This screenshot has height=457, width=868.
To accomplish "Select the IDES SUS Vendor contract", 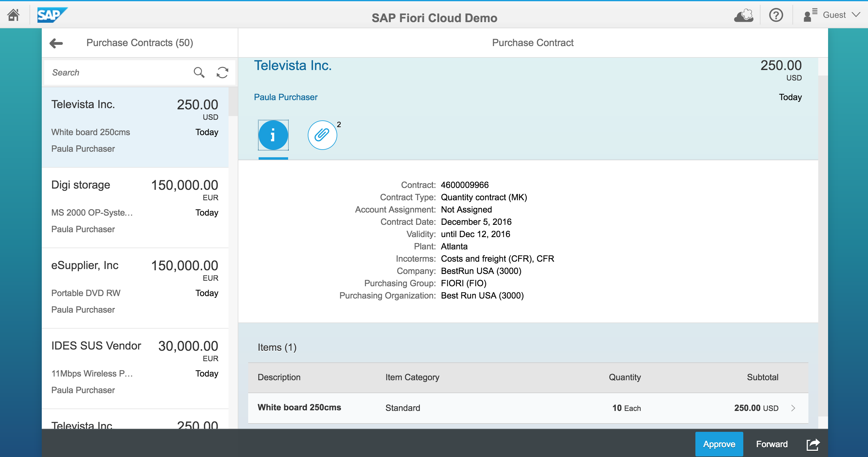I will pos(135,369).
